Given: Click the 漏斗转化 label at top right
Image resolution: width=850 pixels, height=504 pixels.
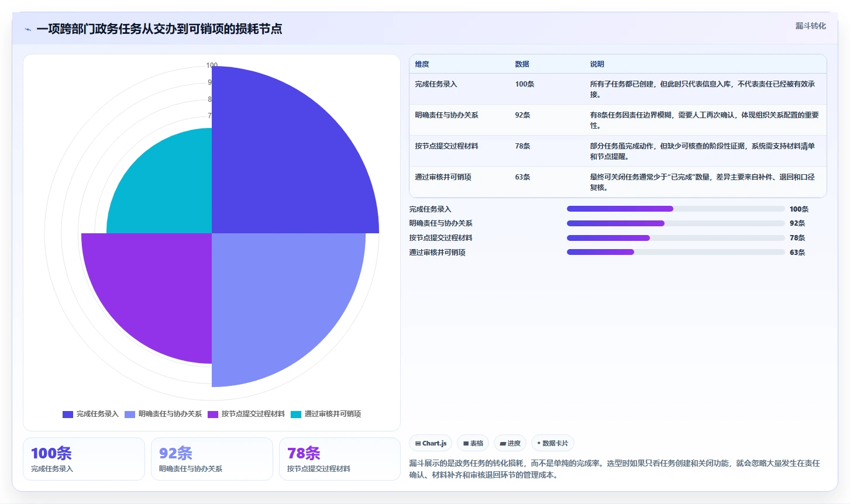Looking at the screenshot, I should [810, 26].
